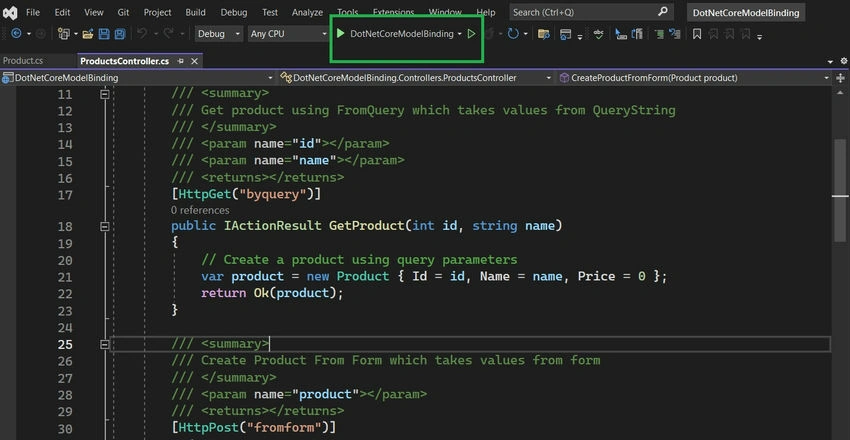Viewport: 850px width, 440px height.
Task: Click the split editor icon above scrollbar
Action: pos(841,78)
